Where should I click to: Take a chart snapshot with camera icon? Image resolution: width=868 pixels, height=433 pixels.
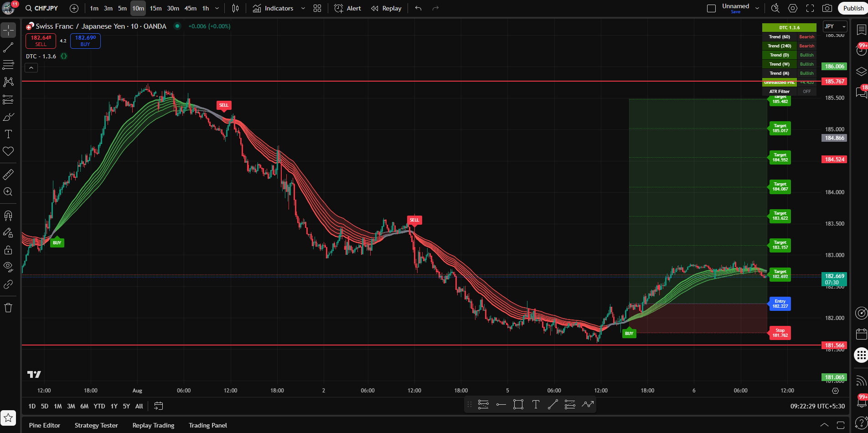[827, 8]
